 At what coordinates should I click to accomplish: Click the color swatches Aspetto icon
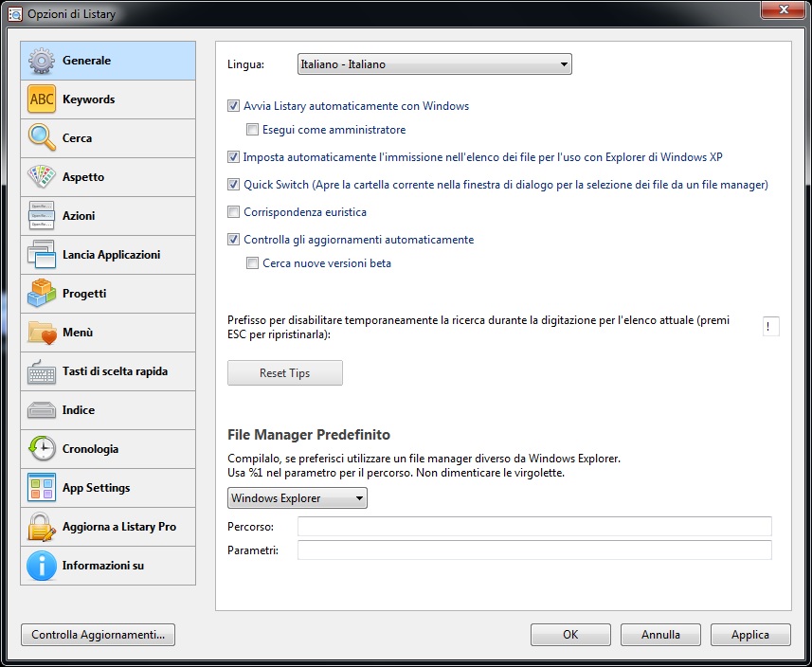[x=42, y=176]
